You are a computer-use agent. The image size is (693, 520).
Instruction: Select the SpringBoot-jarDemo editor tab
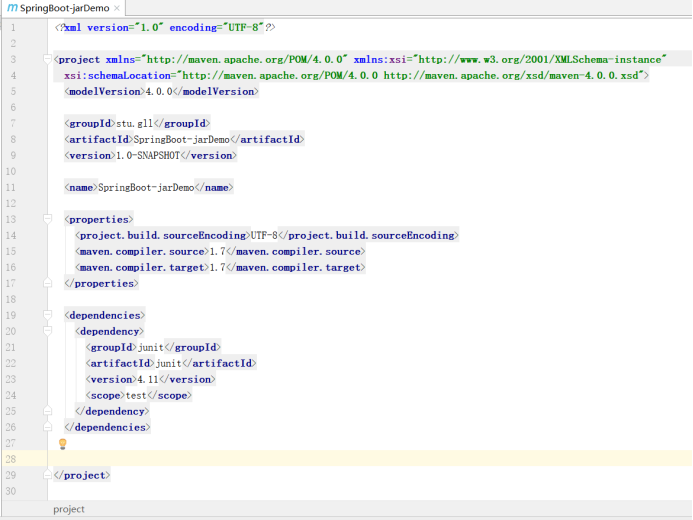click(64, 8)
